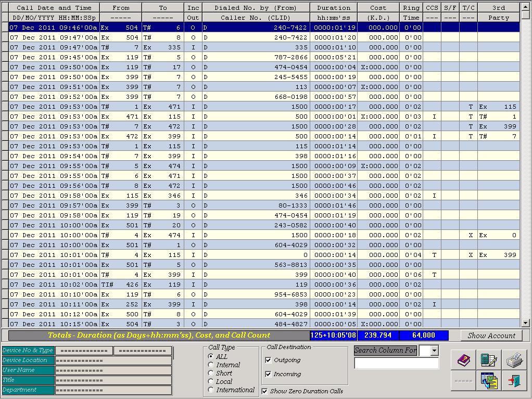Open the Search Column For dropdown

tap(434, 350)
